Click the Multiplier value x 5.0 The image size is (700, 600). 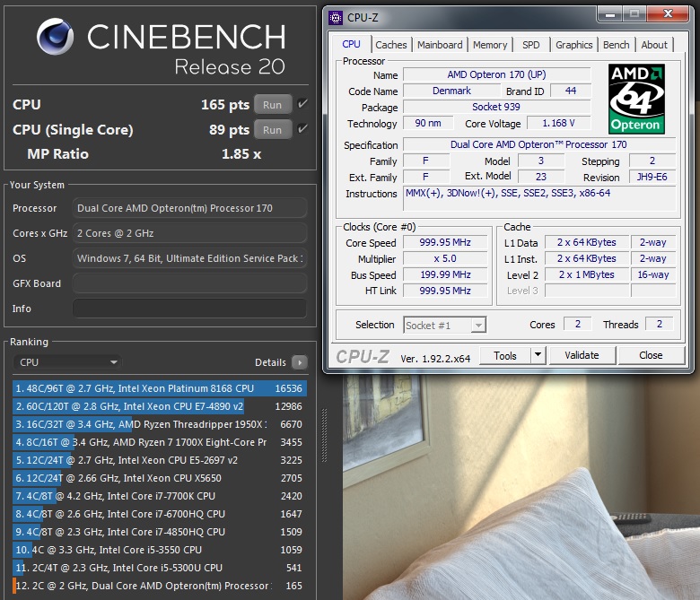pos(445,258)
